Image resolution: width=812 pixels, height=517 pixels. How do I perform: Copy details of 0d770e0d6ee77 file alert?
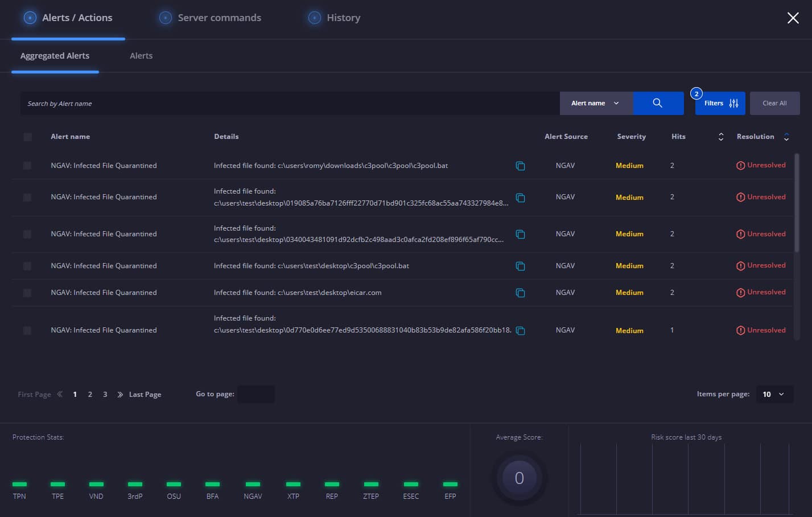coord(520,330)
